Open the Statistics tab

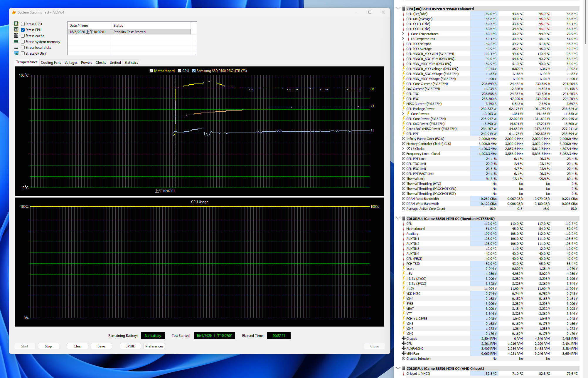[x=131, y=63]
